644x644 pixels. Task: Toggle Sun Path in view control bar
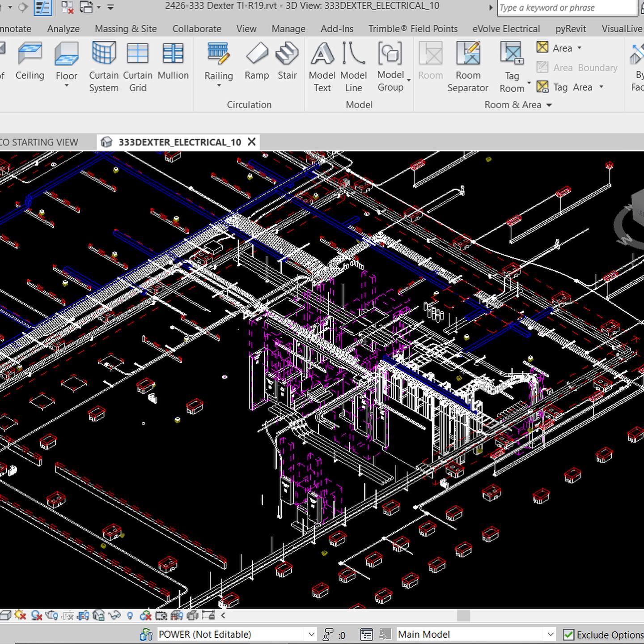[20, 615]
